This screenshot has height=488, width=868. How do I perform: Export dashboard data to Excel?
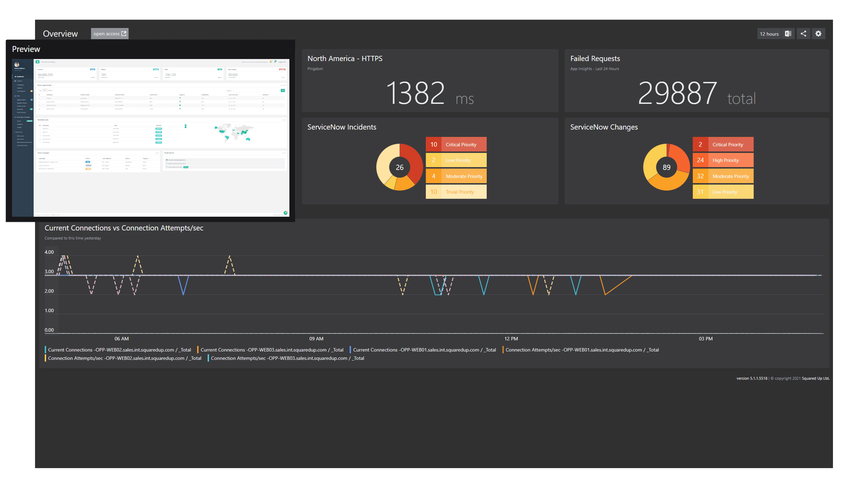[x=788, y=33]
